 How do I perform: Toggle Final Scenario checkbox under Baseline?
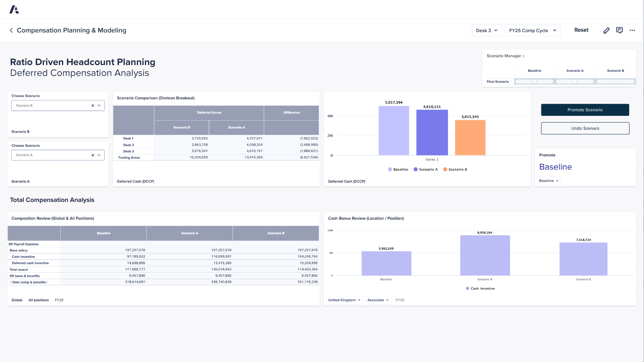(534, 81)
